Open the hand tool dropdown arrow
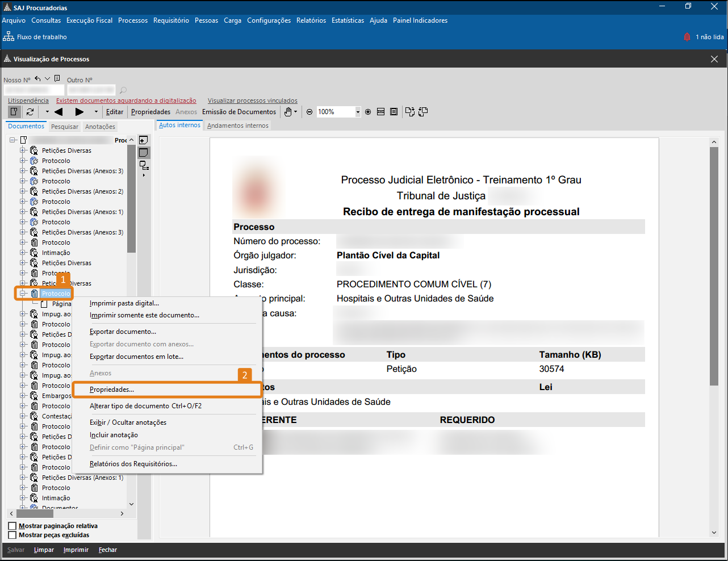 (296, 112)
